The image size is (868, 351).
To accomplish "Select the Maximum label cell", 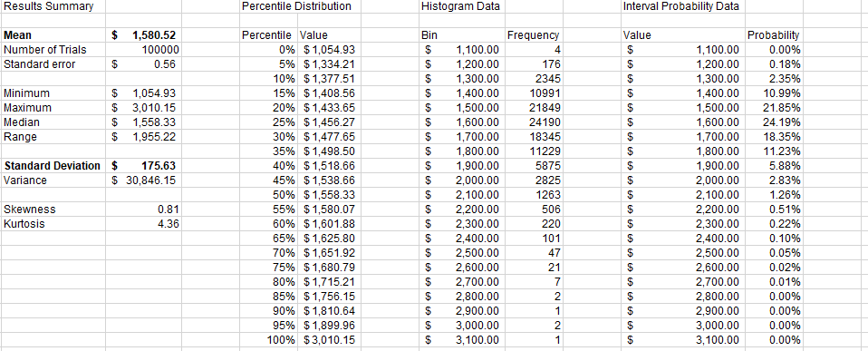I will coord(53,108).
